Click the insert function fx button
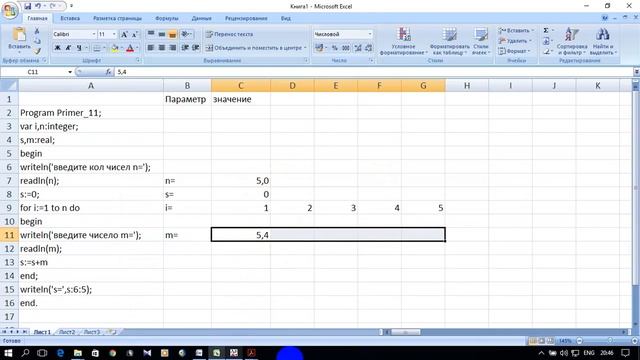This screenshot has width=640, height=360. (108, 72)
